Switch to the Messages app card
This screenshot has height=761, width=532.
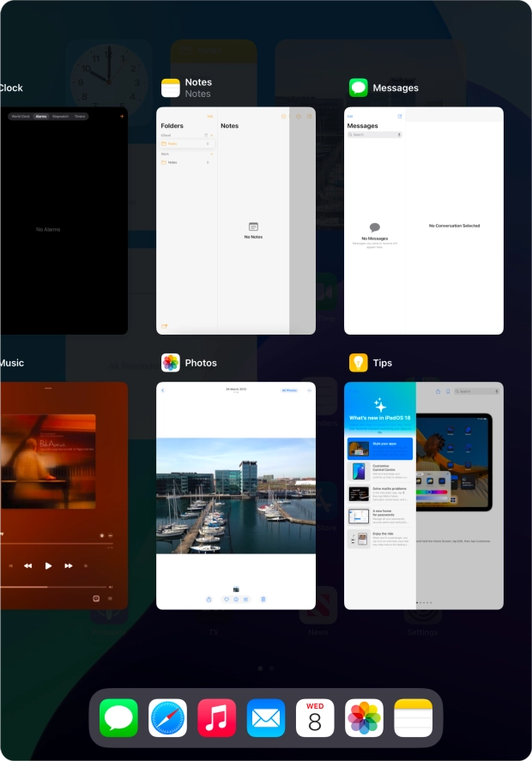(423, 220)
